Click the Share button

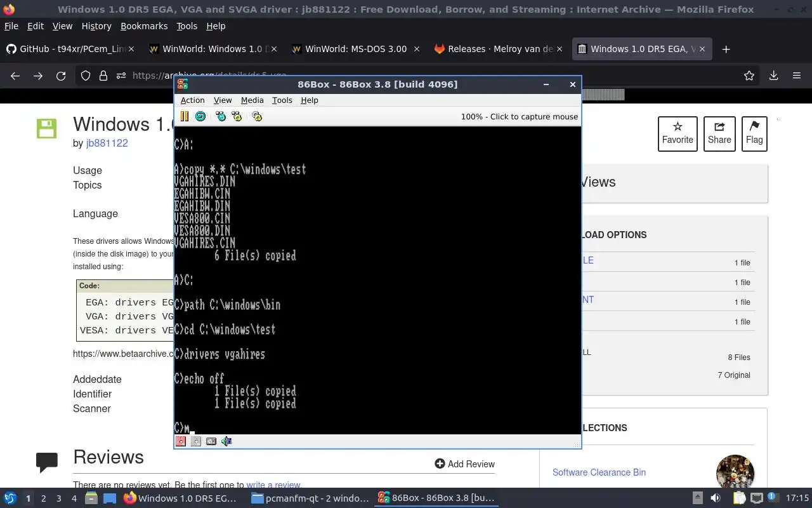click(x=719, y=133)
